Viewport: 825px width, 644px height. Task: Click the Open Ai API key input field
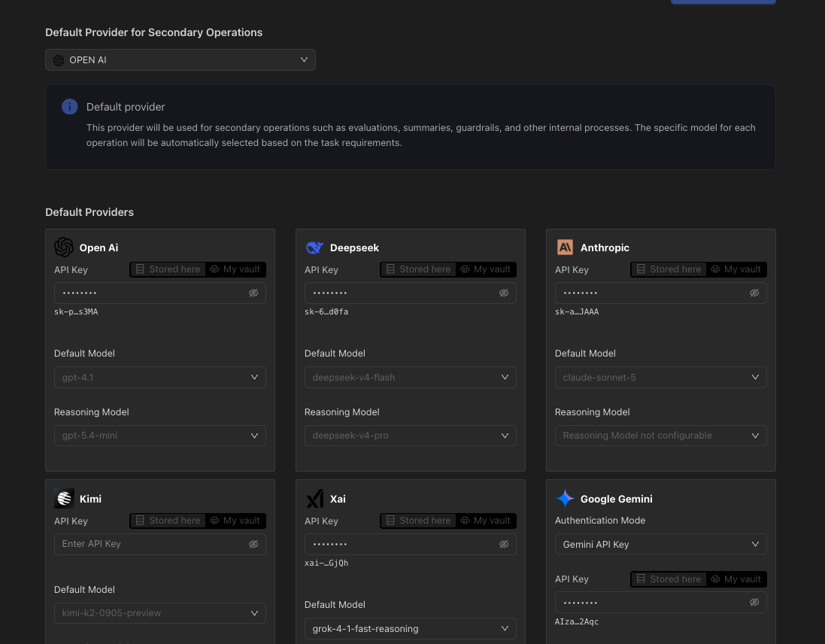(x=160, y=293)
